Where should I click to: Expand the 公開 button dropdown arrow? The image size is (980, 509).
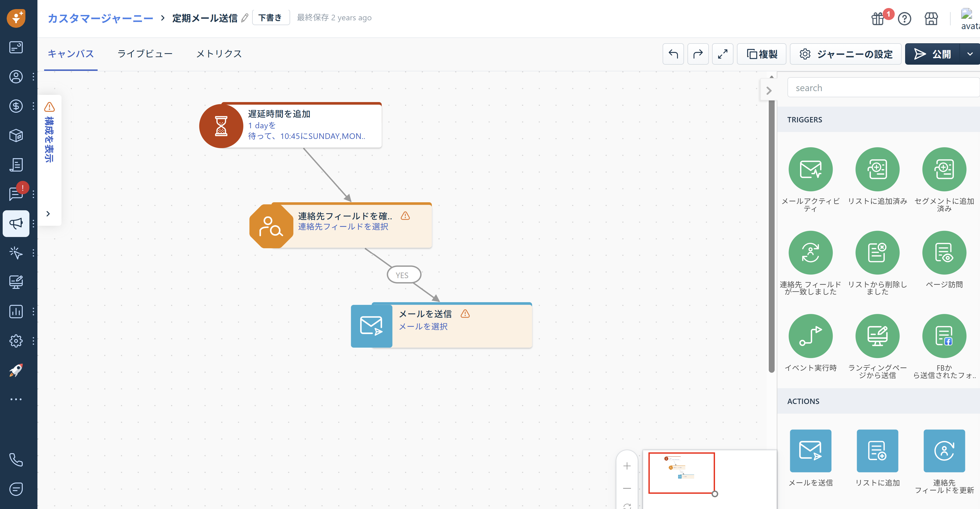pyautogui.click(x=970, y=54)
